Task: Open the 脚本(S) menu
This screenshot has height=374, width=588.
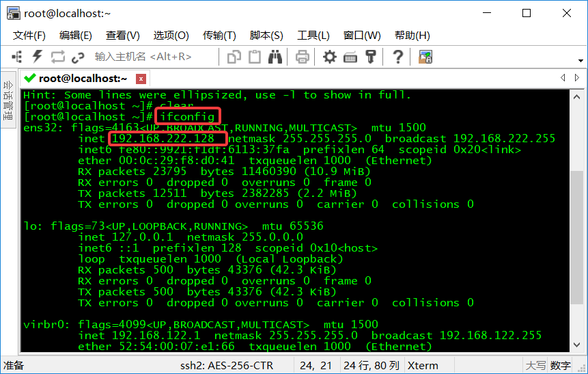Action: tap(266, 36)
